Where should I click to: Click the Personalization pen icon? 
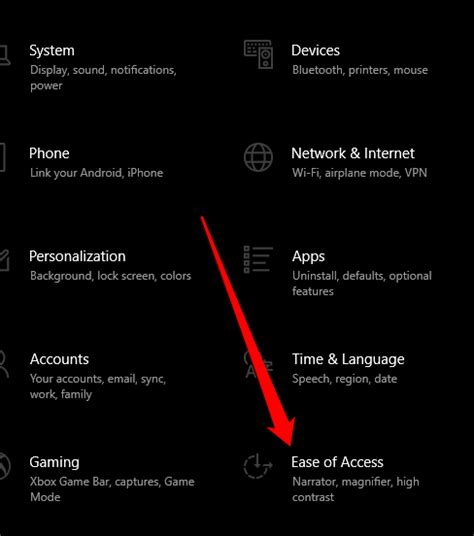pyautogui.click(x=4, y=260)
